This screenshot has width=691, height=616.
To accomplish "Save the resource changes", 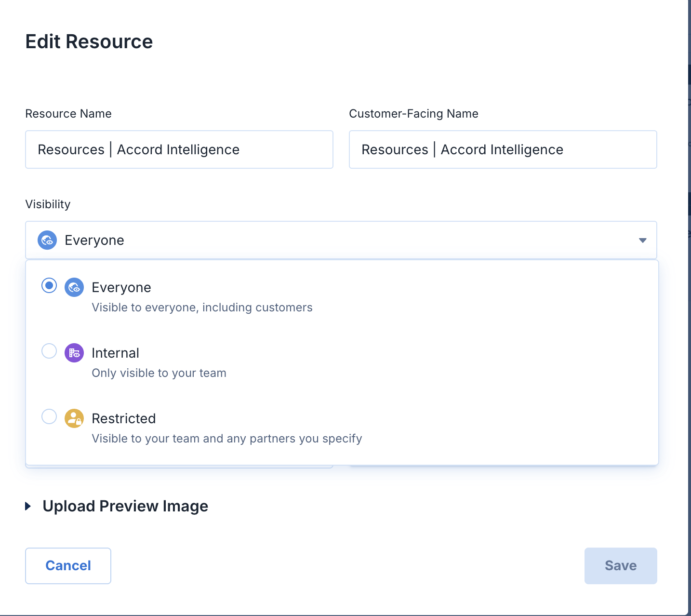I will (x=621, y=566).
